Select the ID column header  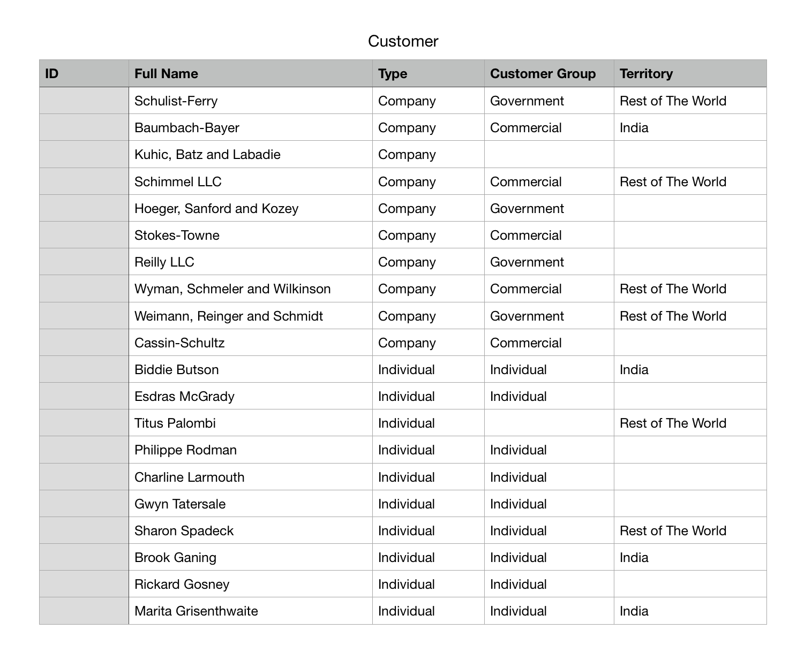(84, 74)
